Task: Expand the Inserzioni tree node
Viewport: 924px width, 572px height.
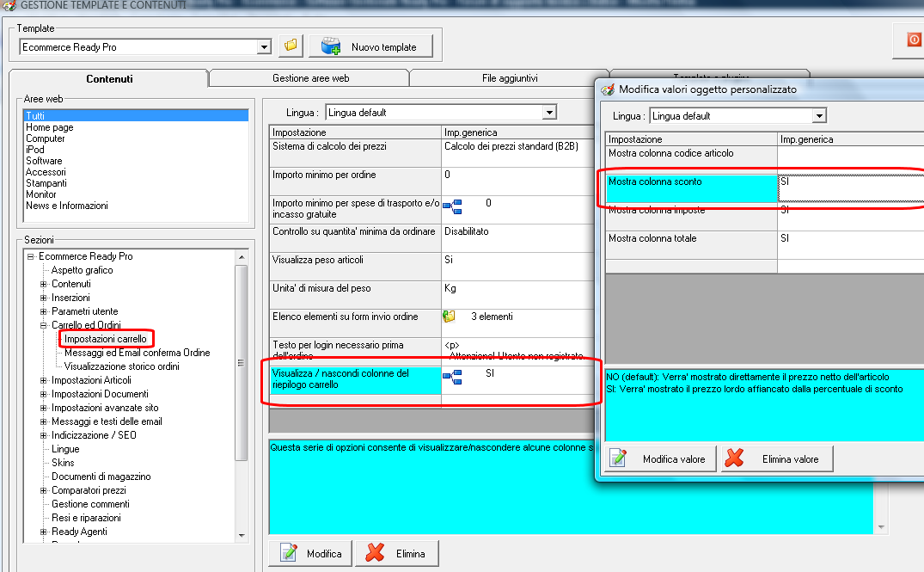Action: [x=43, y=298]
